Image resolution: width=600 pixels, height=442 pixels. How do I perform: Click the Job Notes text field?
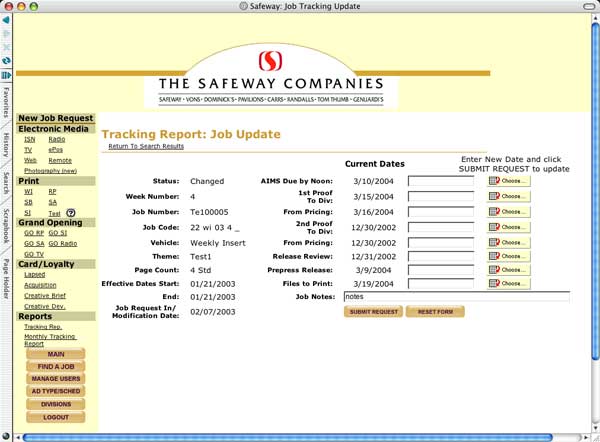(x=457, y=297)
